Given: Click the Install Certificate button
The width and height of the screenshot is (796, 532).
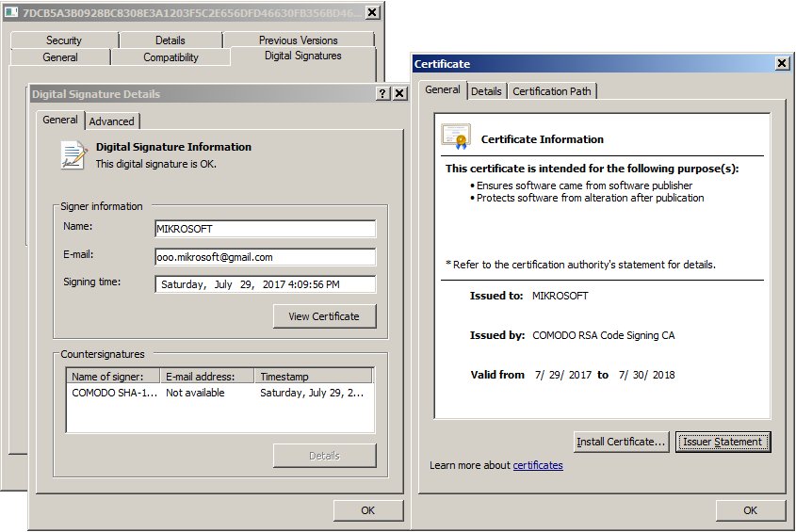Looking at the screenshot, I should [x=621, y=442].
